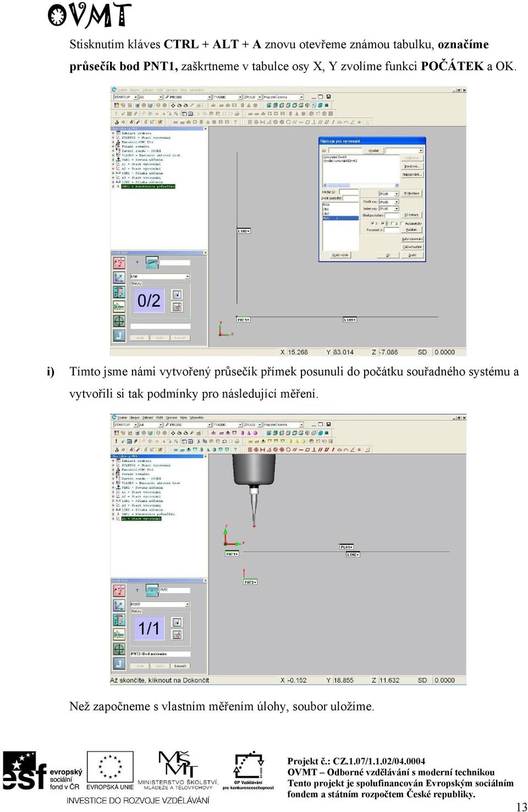Click hit erase icon beside 1/1 counter
The image size is (528, 812).
pos(177,635)
